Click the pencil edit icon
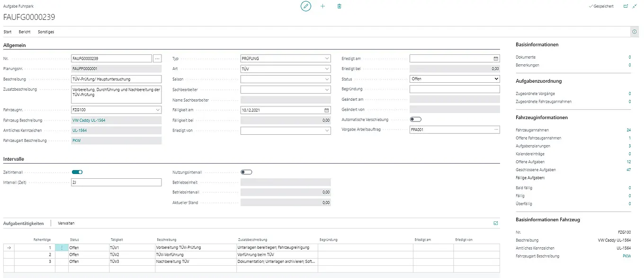Screen dimensions: 644x278 coord(306,6)
